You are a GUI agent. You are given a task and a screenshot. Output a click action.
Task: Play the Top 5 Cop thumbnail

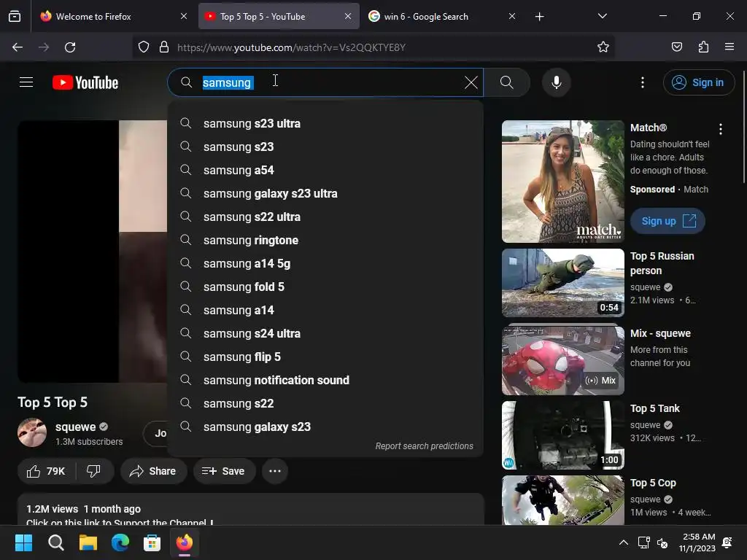[x=562, y=500]
